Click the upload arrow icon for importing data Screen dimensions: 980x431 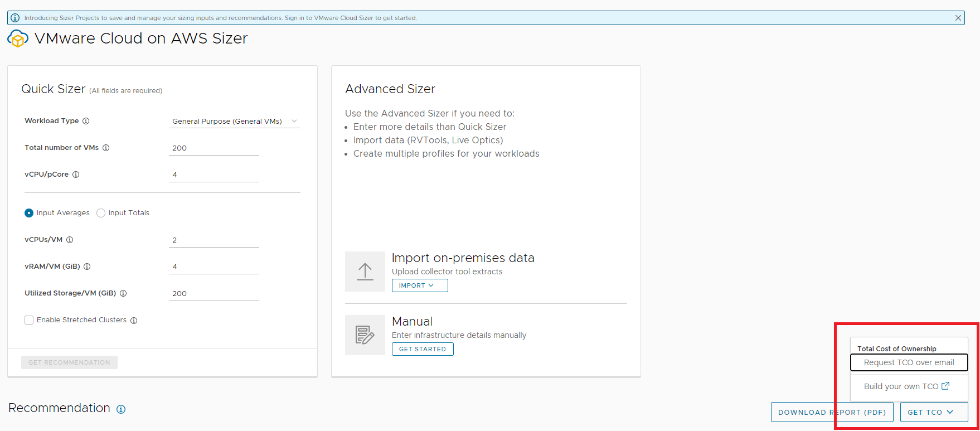point(365,272)
